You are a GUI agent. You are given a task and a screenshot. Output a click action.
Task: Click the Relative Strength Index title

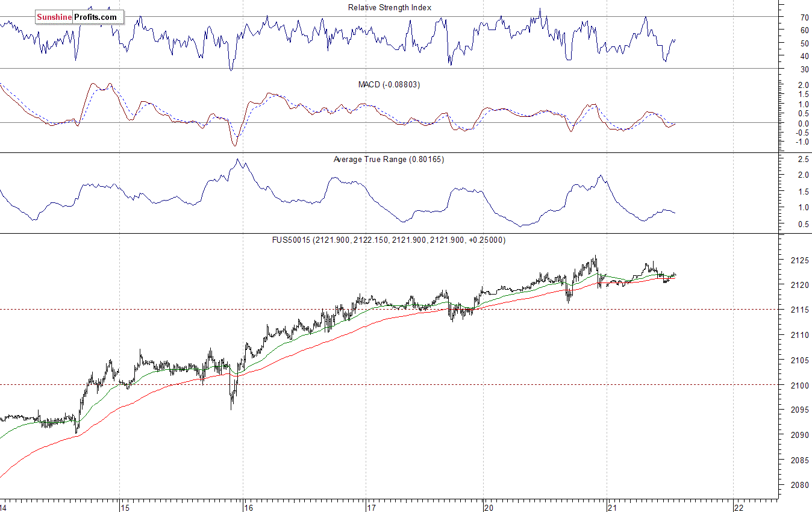pos(389,8)
